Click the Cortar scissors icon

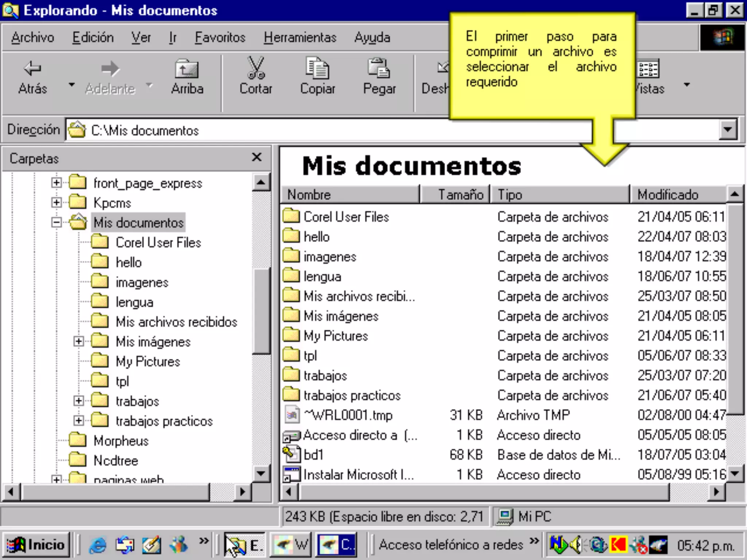(256, 69)
